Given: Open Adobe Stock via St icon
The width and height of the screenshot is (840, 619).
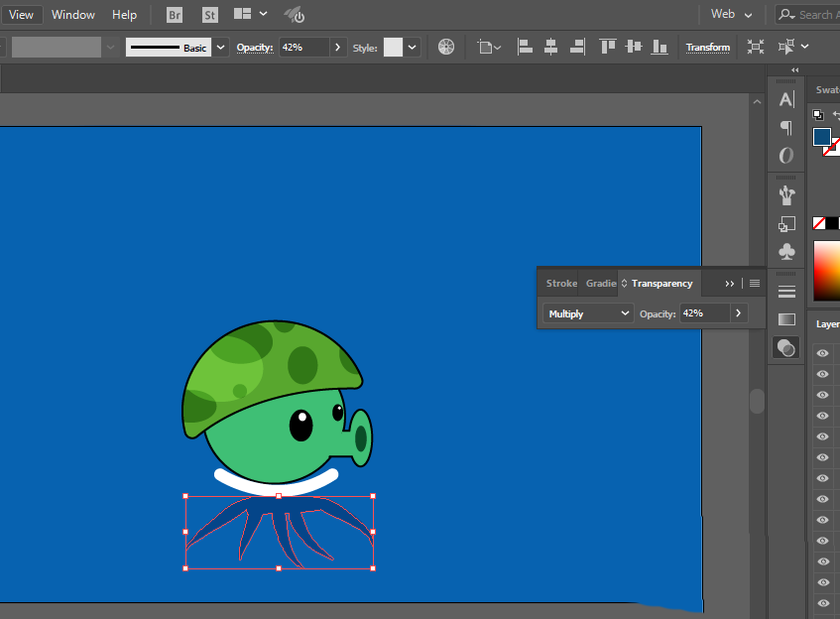Looking at the screenshot, I should (x=209, y=15).
